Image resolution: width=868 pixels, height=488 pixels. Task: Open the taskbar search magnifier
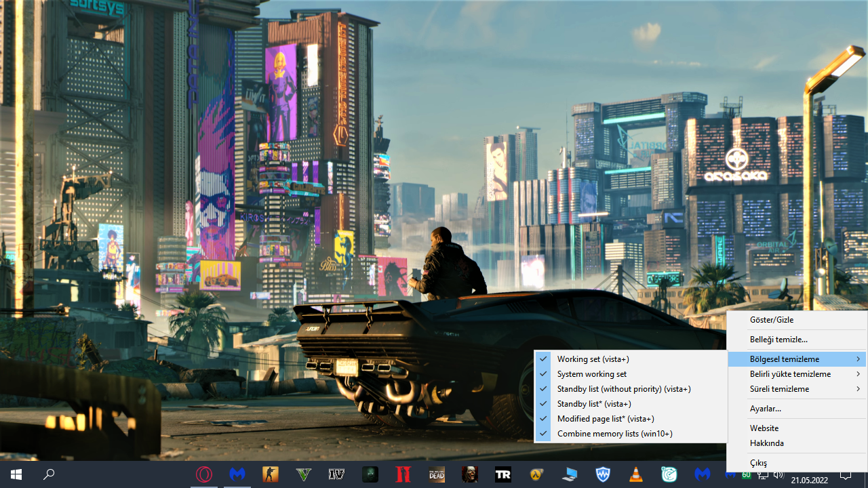tap(49, 474)
